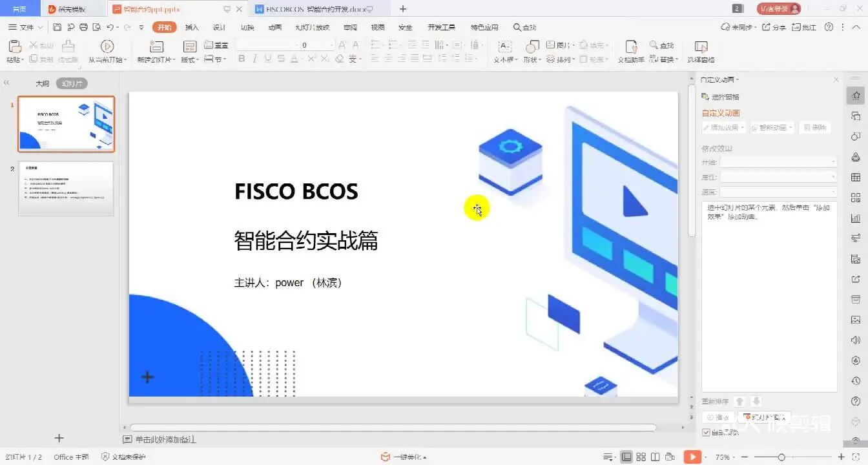Open the chart bars sidebar icon
868x465 pixels.
click(856, 218)
